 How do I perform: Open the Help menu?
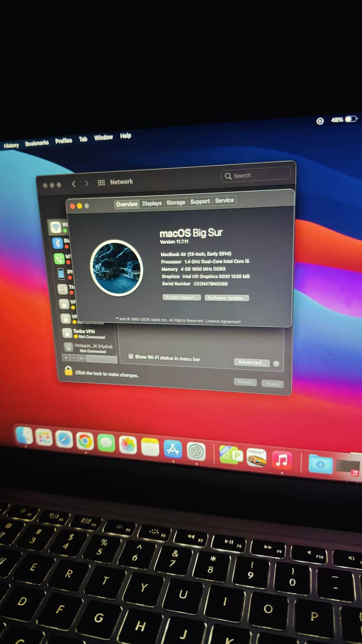pyautogui.click(x=125, y=135)
